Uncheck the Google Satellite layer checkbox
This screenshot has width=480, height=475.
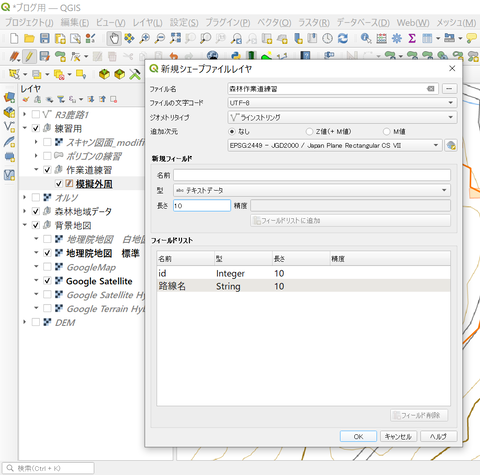tap(47, 281)
